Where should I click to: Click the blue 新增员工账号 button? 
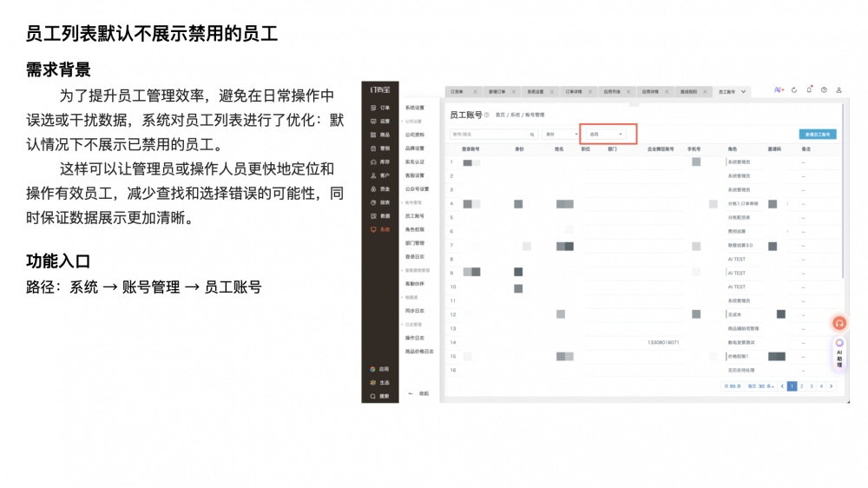[x=818, y=135]
